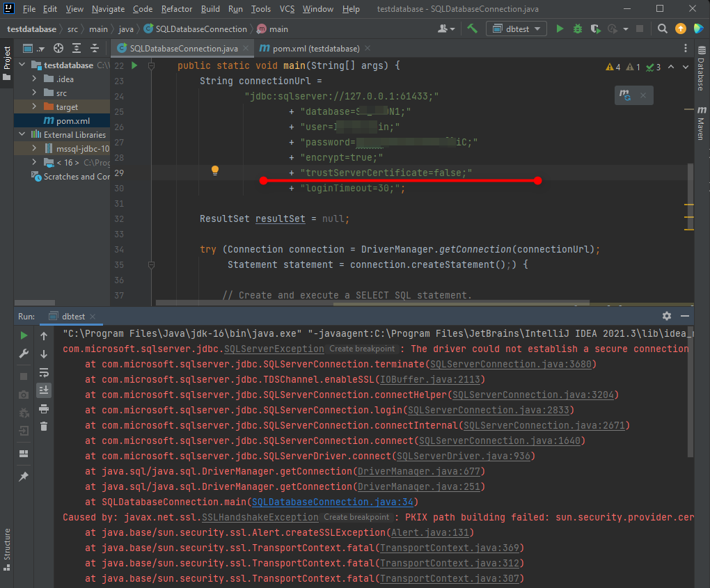The image size is (710, 588).
Task: Click the editor horizontal scrollbar
Action: tap(372, 303)
